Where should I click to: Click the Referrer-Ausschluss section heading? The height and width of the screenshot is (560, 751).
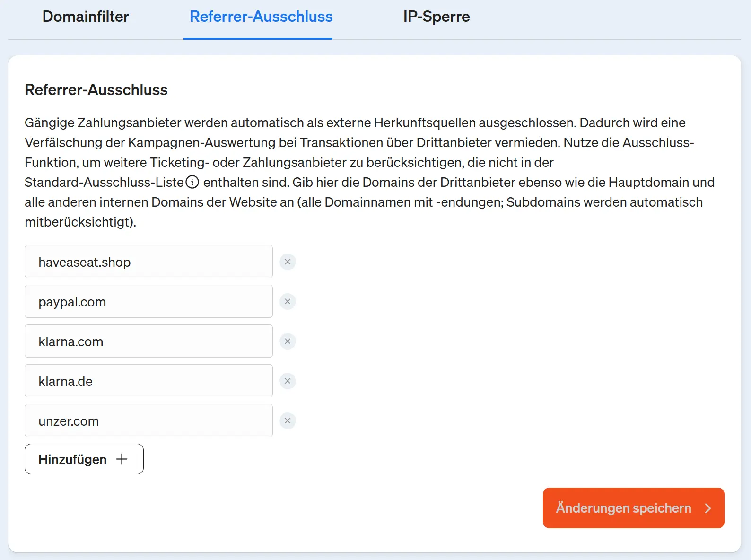click(x=96, y=90)
